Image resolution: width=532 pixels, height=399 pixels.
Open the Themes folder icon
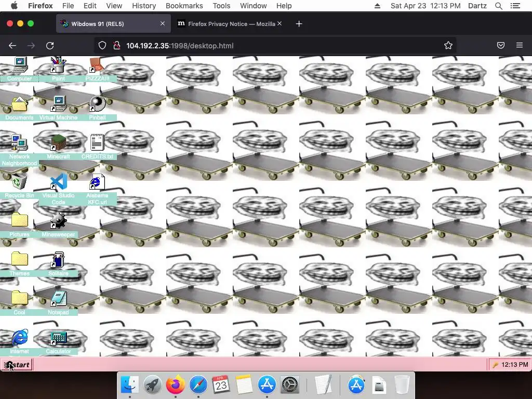coord(20,260)
